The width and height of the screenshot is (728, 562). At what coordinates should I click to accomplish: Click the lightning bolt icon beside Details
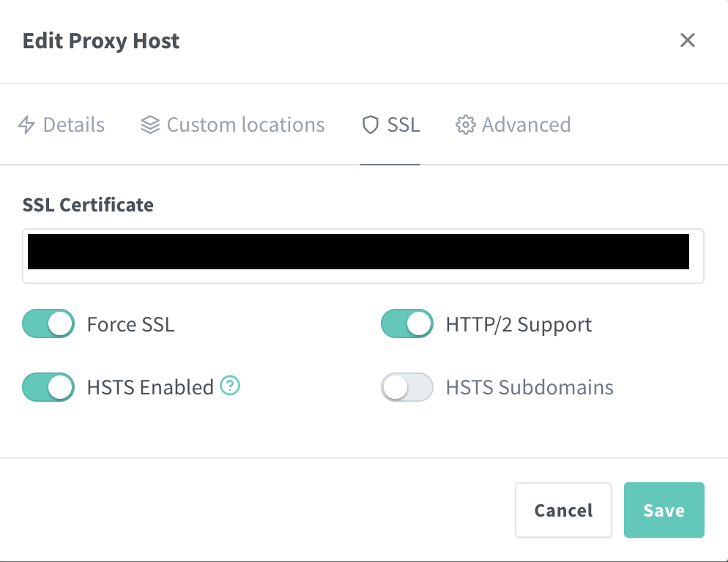click(x=26, y=125)
